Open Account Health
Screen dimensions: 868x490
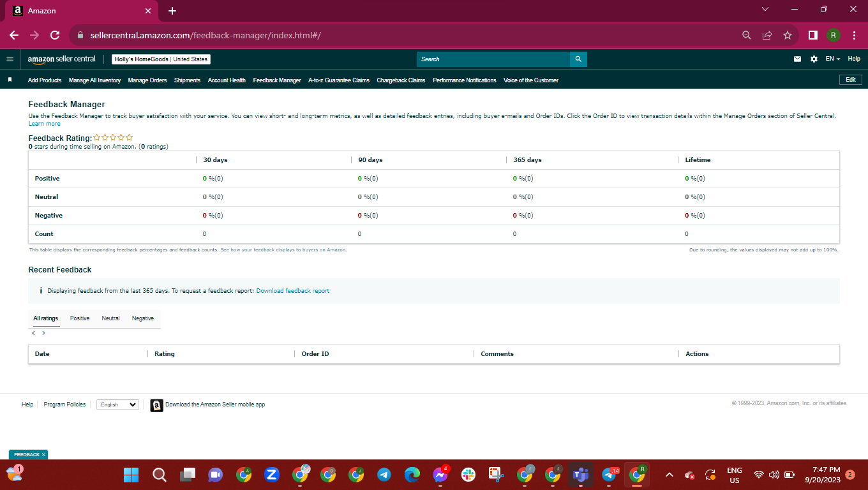[x=227, y=80]
